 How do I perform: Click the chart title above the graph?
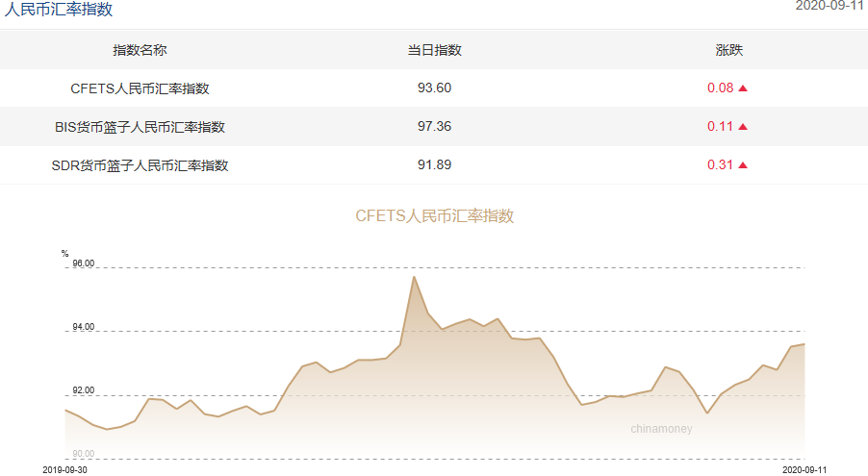(434, 216)
